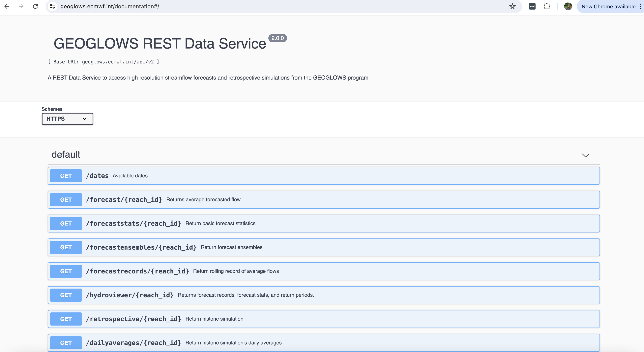
Task: Click the Base URL text line
Action: 103,62
